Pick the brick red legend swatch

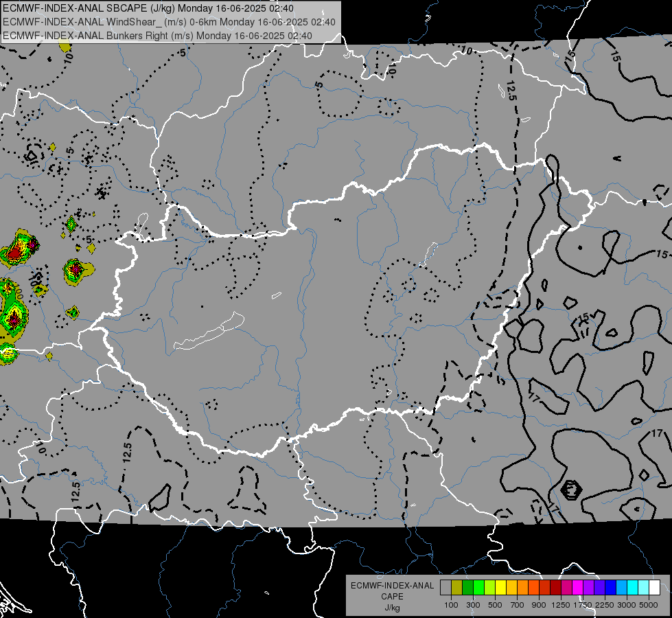coord(545,587)
